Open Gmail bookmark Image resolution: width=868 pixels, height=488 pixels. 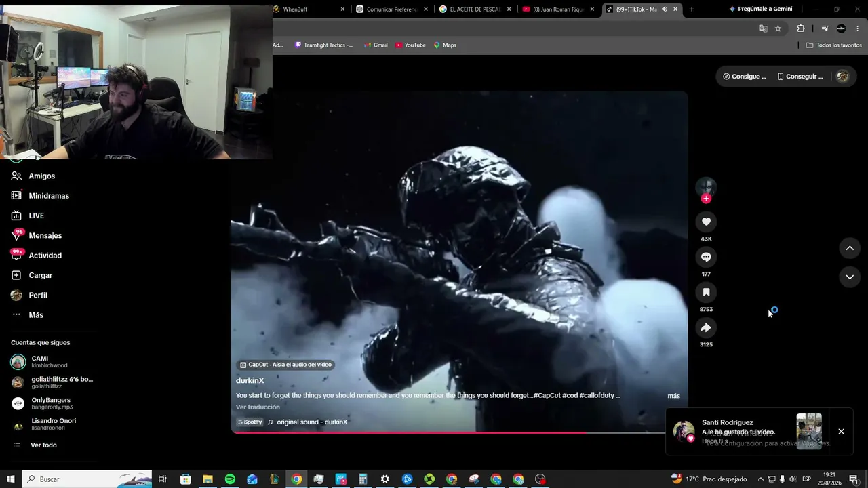click(376, 45)
